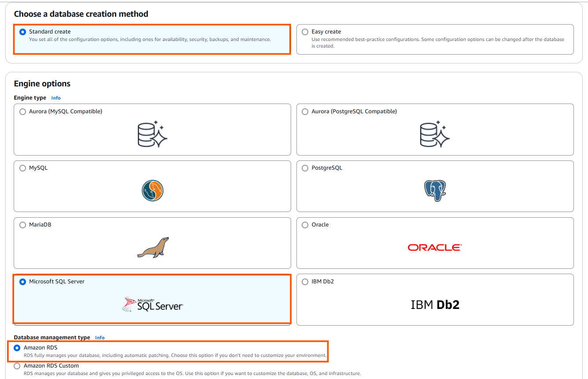This screenshot has height=379, width=588.
Task: Click the PostgreSQL elephant logo
Action: pos(435,191)
